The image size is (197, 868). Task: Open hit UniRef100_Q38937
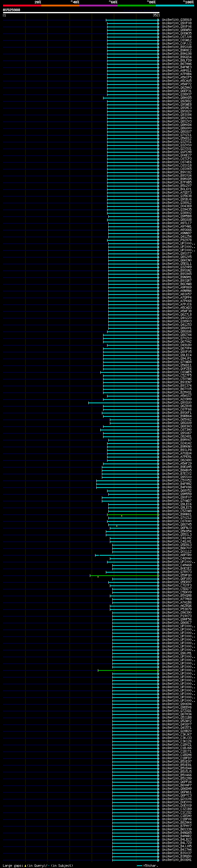coord(177,94)
